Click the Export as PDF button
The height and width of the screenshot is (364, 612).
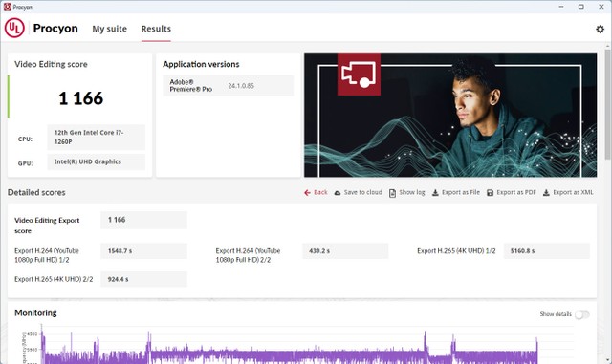(512, 192)
